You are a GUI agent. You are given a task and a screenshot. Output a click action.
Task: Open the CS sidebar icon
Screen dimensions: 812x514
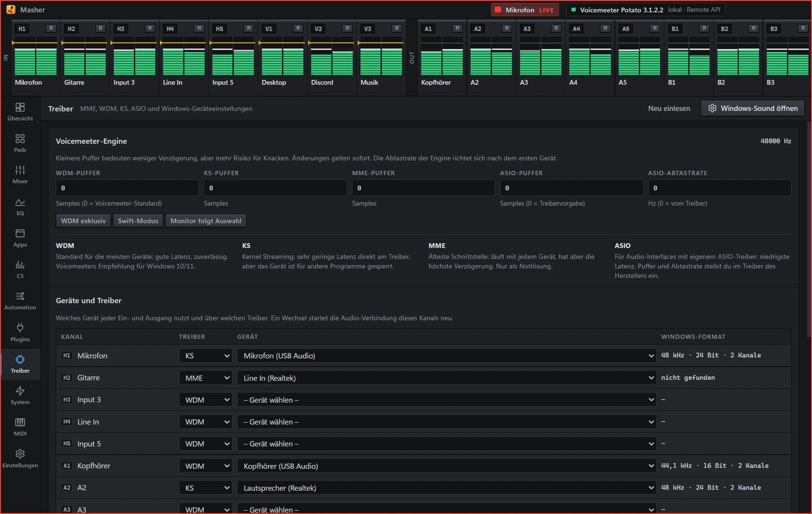point(20,269)
